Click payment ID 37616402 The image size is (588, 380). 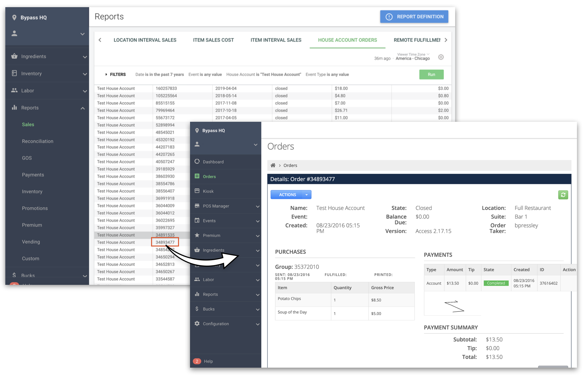pos(548,283)
